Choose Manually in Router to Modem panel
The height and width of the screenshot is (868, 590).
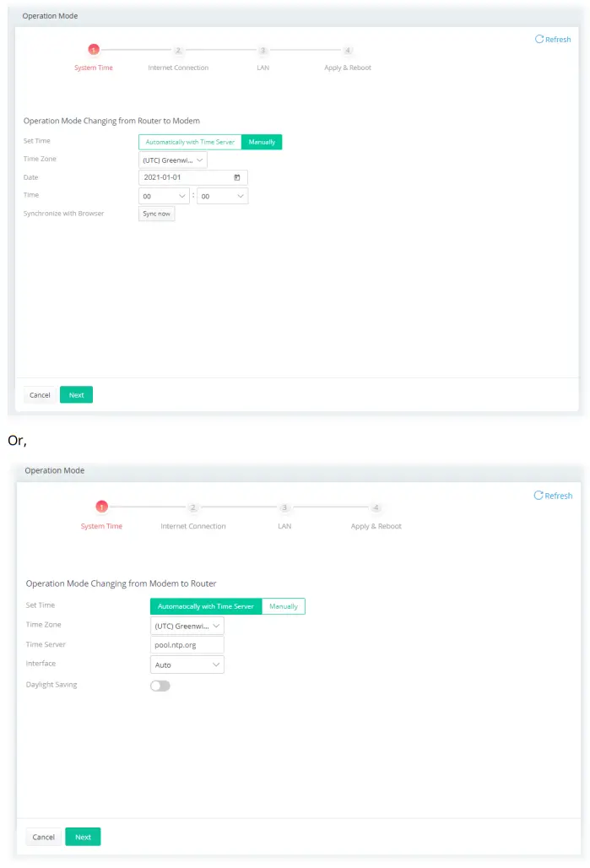click(x=262, y=142)
